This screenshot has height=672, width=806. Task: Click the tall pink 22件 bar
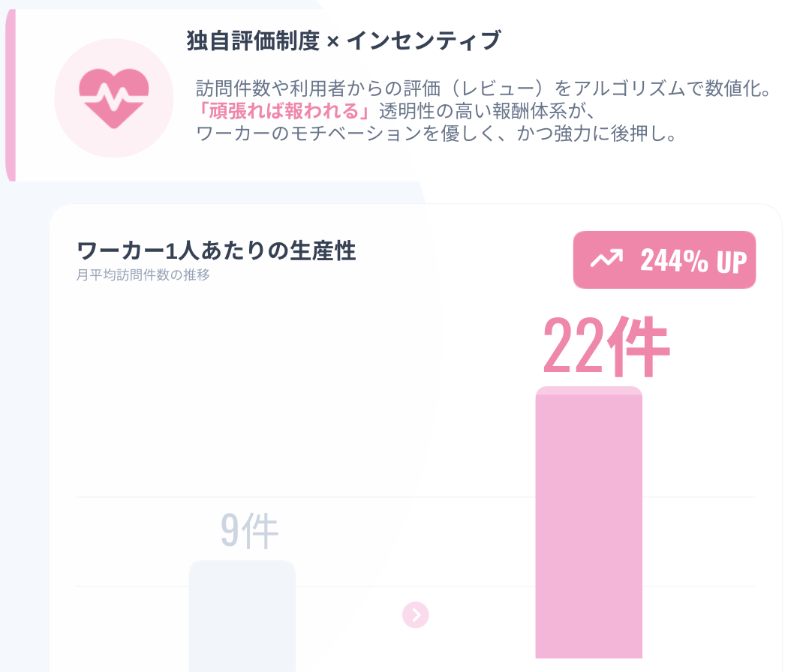pyautogui.click(x=590, y=525)
